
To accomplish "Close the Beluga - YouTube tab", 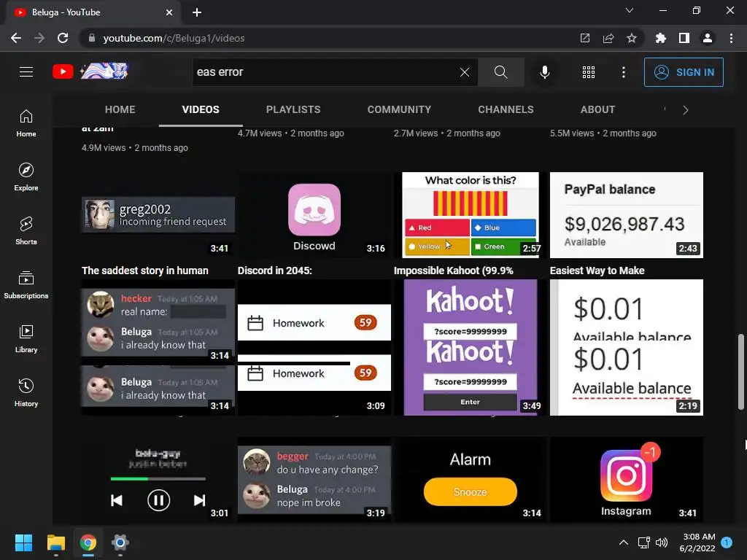I will (169, 12).
